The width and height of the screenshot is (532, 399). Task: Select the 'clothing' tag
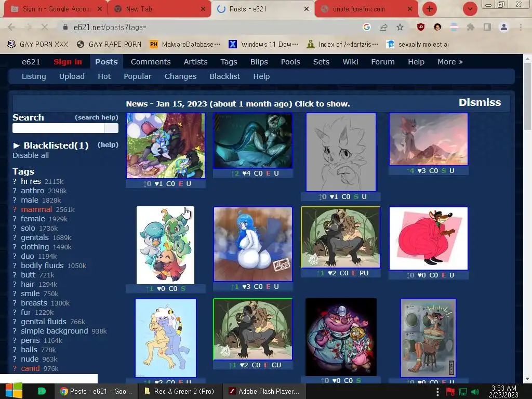tap(35, 247)
